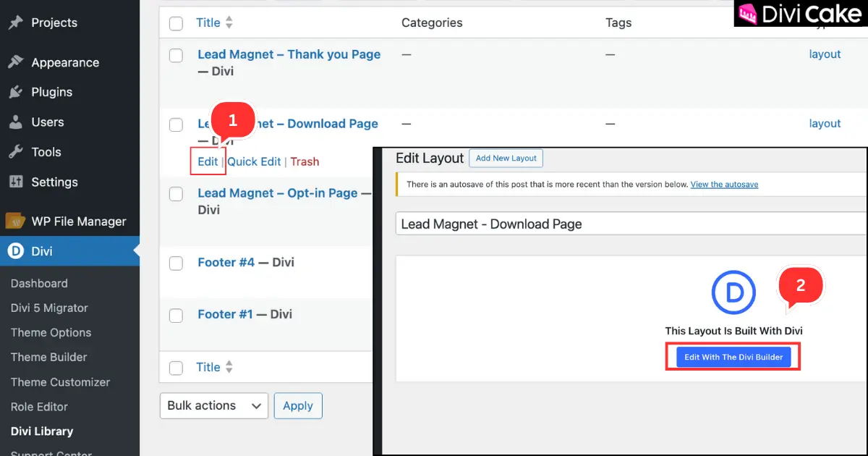The image size is (868, 456).
Task: Open Theme Customizer submenu
Action: coord(60,381)
